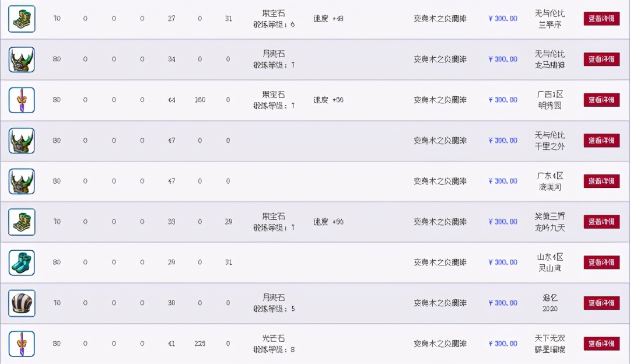This screenshot has width=630, height=364.
Task: Open the hat item icon in the 追忆2020 row
Action: 21,303
